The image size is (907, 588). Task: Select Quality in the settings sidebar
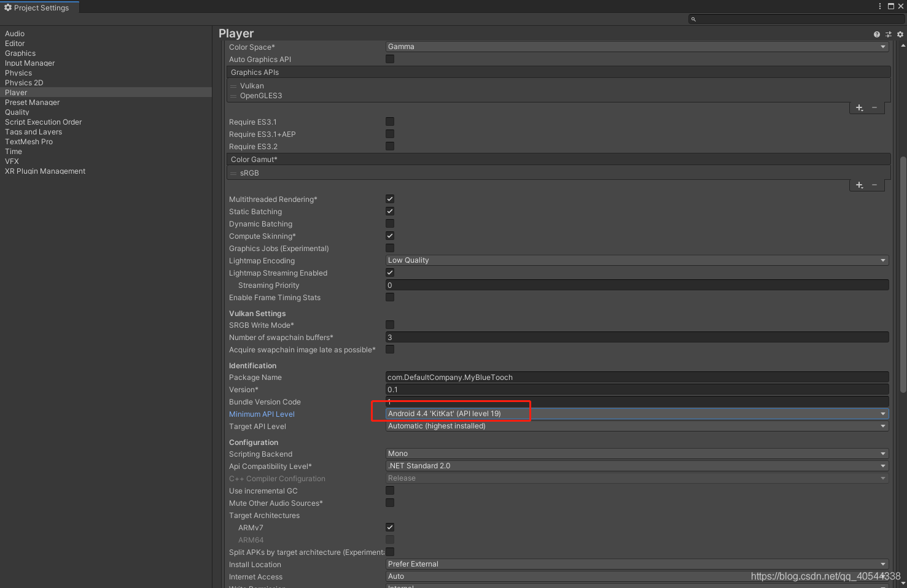pos(17,112)
